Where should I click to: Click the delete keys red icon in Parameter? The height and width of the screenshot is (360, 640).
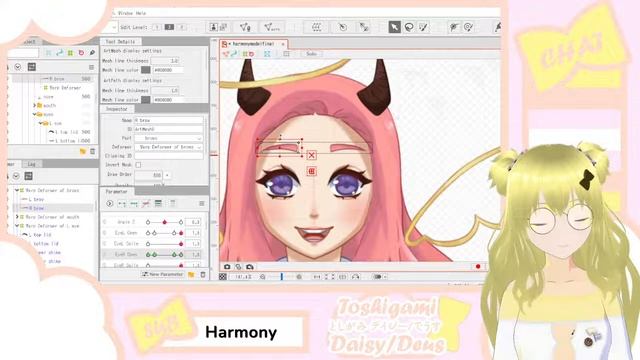pos(146,203)
